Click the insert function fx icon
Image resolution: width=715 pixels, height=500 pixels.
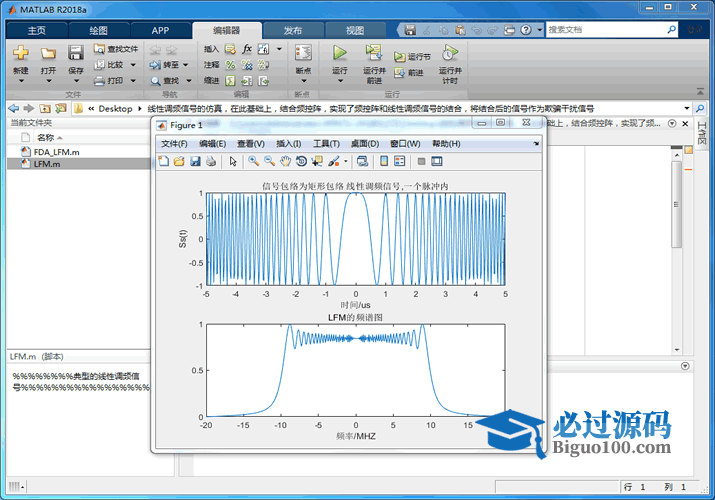[247, 49]
